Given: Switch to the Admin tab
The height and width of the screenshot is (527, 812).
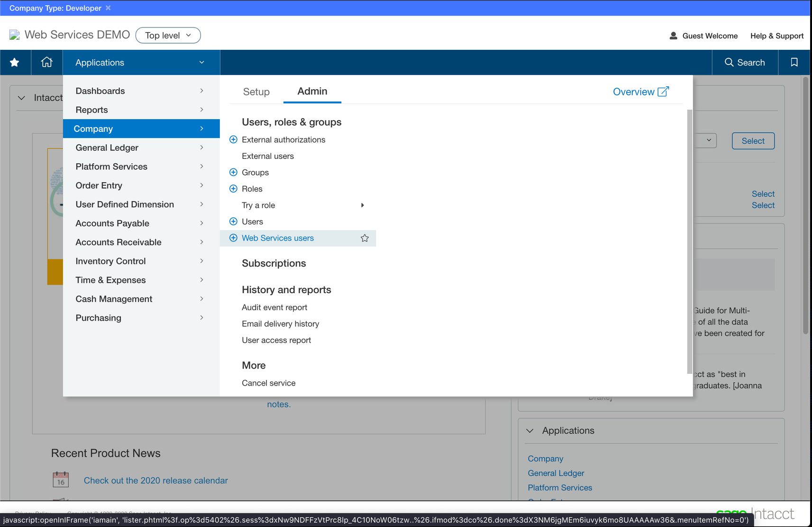Looking at the screenshot, I should coord(312,91).
